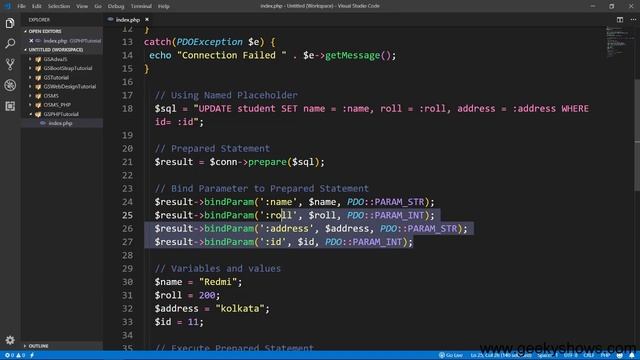Click the editor vertical scrollbar

coord(637,135)
